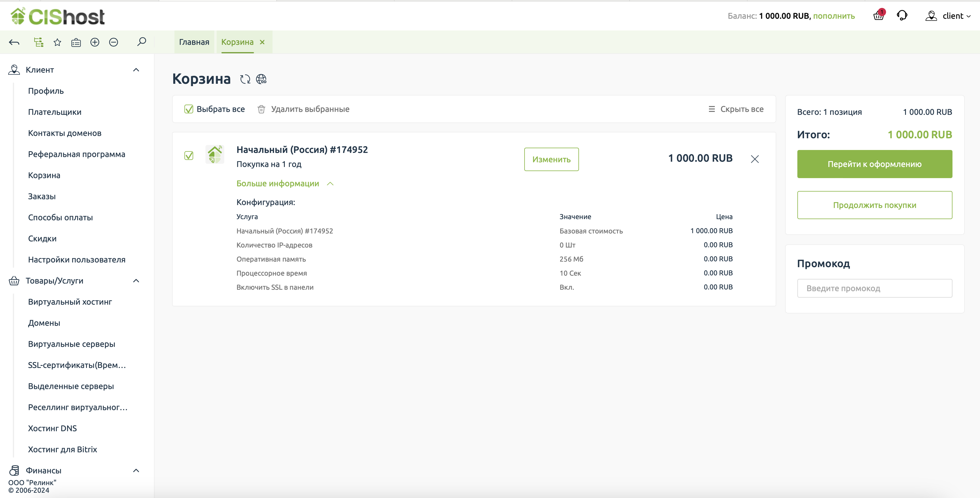Uncheck the Начальный (Россия) item checkbox
The height and width of the screenshot is (498, 980).
pyautogui.click(x=189, y=156)
